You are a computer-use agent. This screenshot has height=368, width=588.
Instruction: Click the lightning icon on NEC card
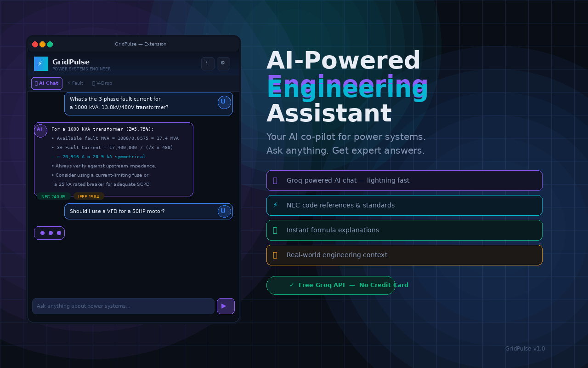[275, 205]
